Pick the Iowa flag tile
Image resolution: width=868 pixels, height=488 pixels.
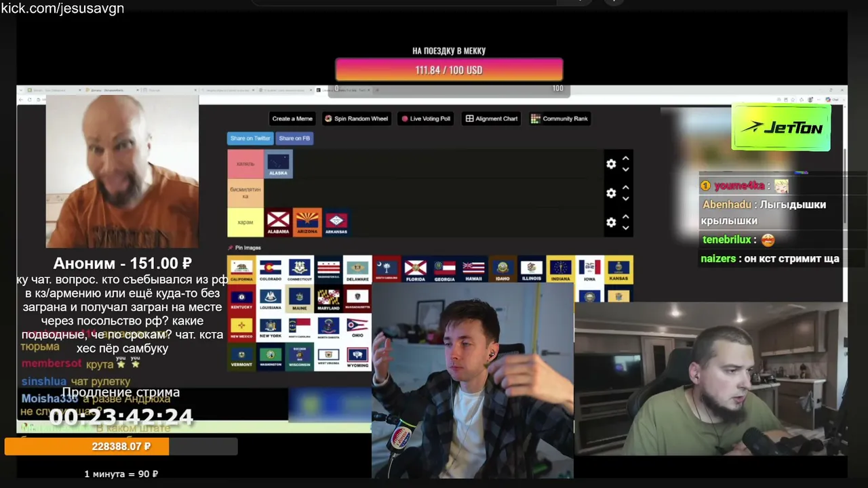click(x=590, y=270)
